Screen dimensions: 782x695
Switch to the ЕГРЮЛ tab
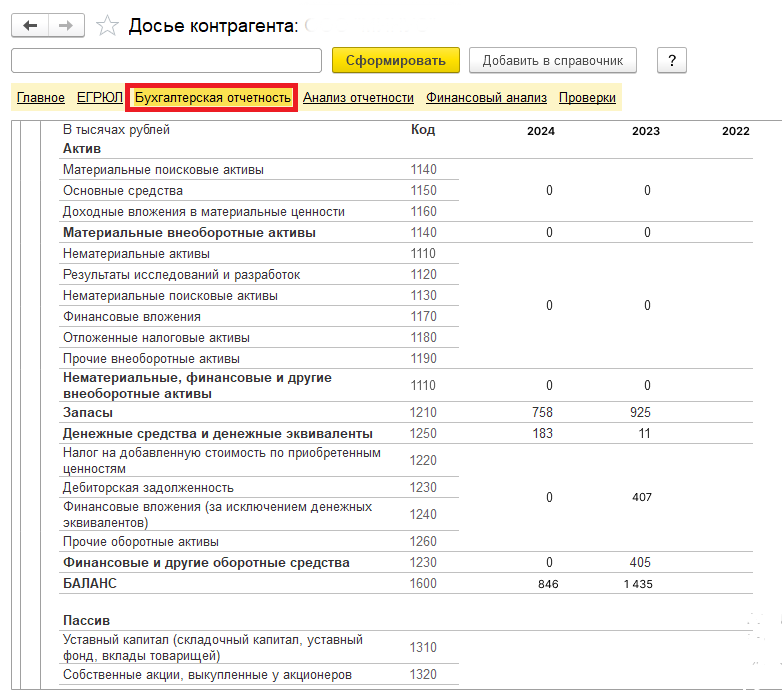(99, 97)
